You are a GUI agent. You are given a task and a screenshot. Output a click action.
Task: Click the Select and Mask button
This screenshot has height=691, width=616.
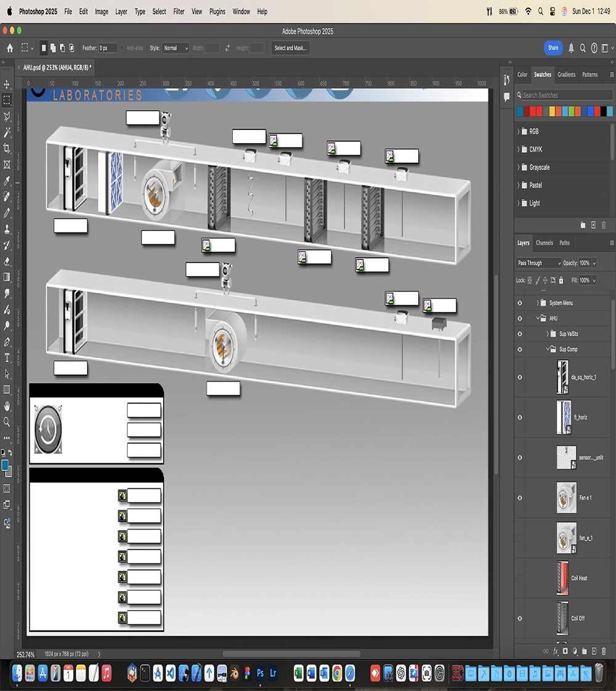coord(290,48)
